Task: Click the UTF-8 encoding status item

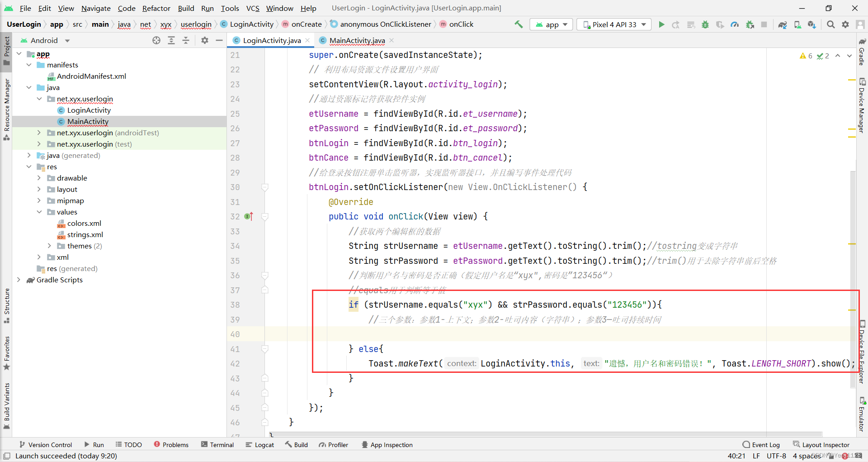Action: [x=776, y=456]
